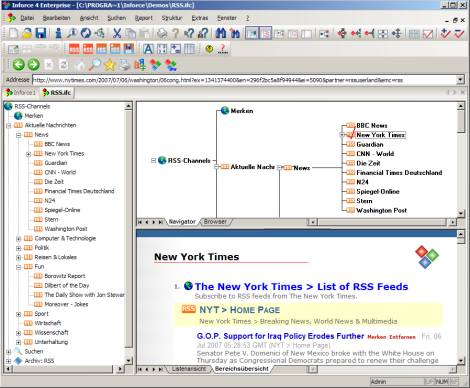Click the green forward arrow navigation icon
Image resolution: width=470 pixels, height=388 pixels.
click(33, 65)
